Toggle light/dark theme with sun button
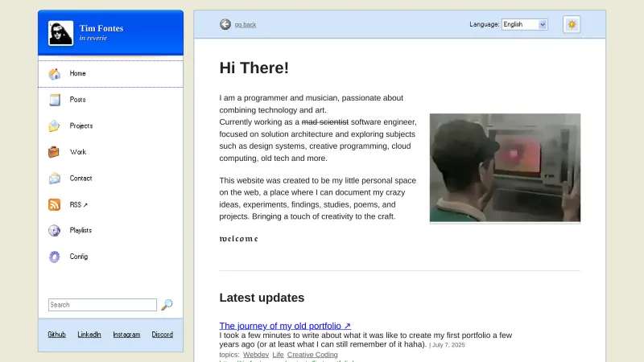 (x=572, y=24)
